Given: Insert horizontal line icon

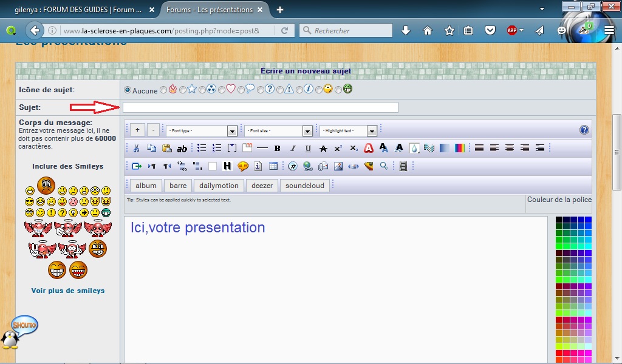Looking at the screenshot, I should tap(262, 148).
